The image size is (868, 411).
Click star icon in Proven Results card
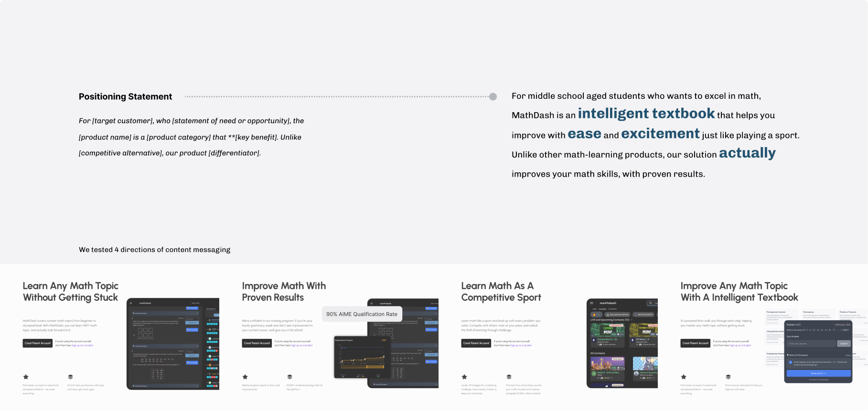245,377
